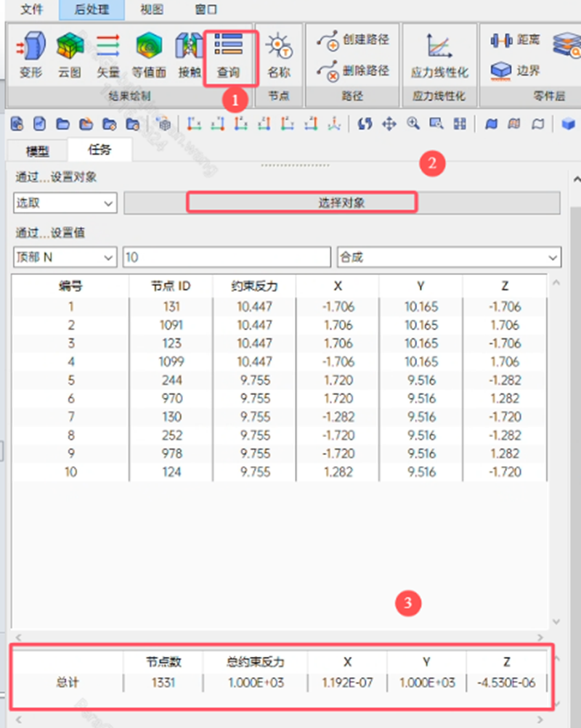This screenshot has width=581, height=728.
Task: Click the 距离 distance measure icon
Action: coord(513,40)
